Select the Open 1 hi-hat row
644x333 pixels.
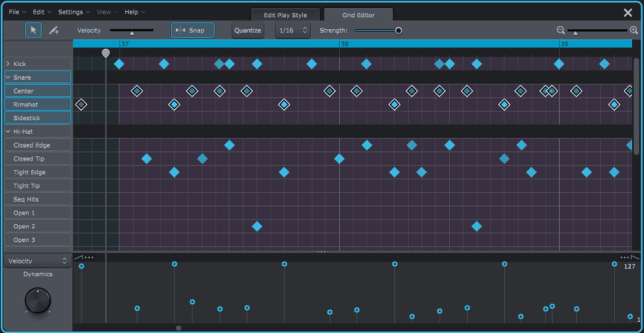point(38,213)
